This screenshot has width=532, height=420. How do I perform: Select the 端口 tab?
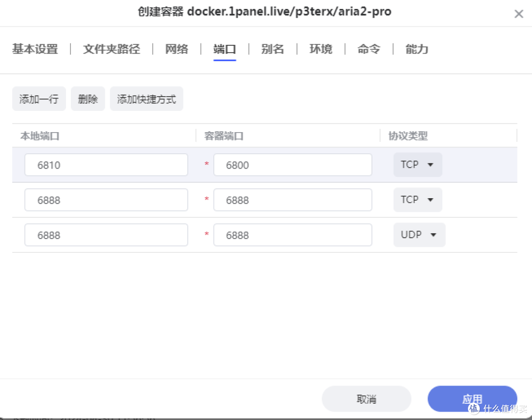point(225,49)
